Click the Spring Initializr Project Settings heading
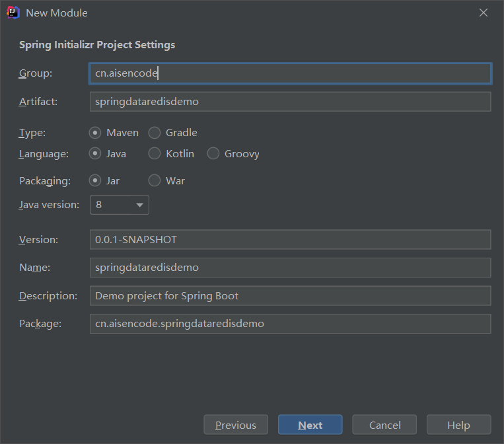The width and height of the screenshot is (504, 444). 97,45
